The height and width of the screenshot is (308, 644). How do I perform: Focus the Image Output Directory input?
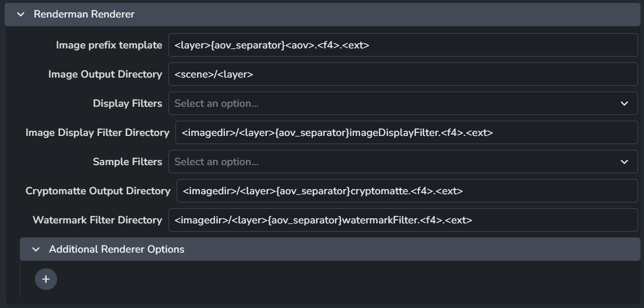pos(403,74)
